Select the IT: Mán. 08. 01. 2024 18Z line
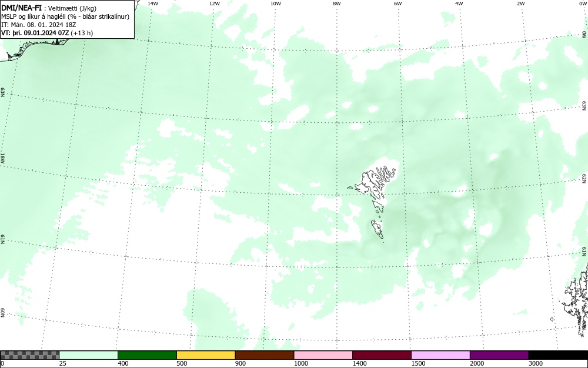 39,25
